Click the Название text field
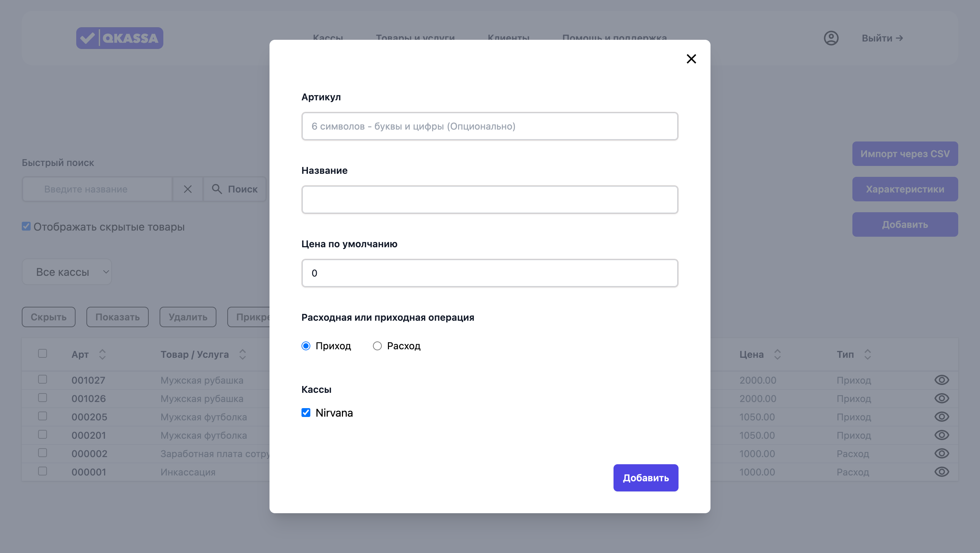This screenshot has height=553, width=980. coord(490,200)
